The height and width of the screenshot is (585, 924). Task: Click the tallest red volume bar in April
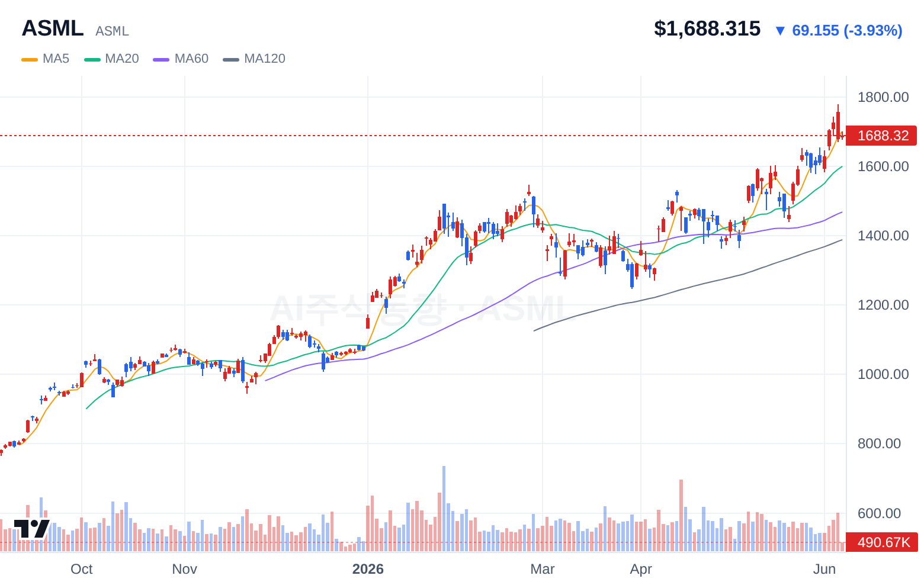681,516
